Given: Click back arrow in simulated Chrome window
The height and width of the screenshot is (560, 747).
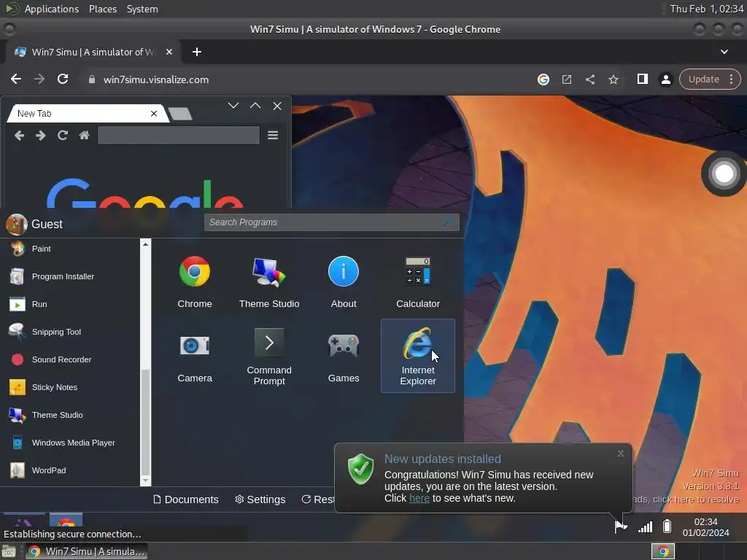Looking at the screenshot, I should coord(19,136).
